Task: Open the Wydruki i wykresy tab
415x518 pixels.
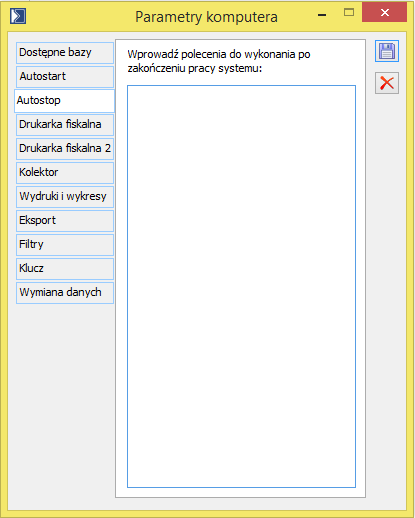Action: coord(65,197)
